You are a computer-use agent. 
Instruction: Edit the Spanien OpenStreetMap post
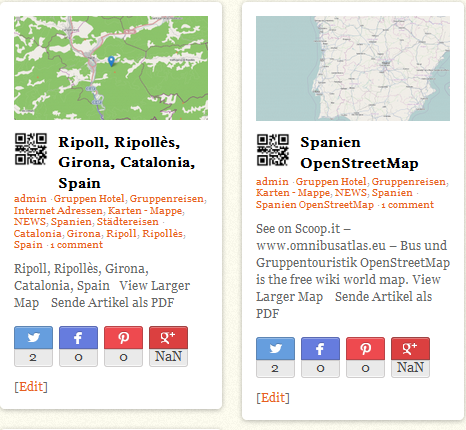point(273,398)
